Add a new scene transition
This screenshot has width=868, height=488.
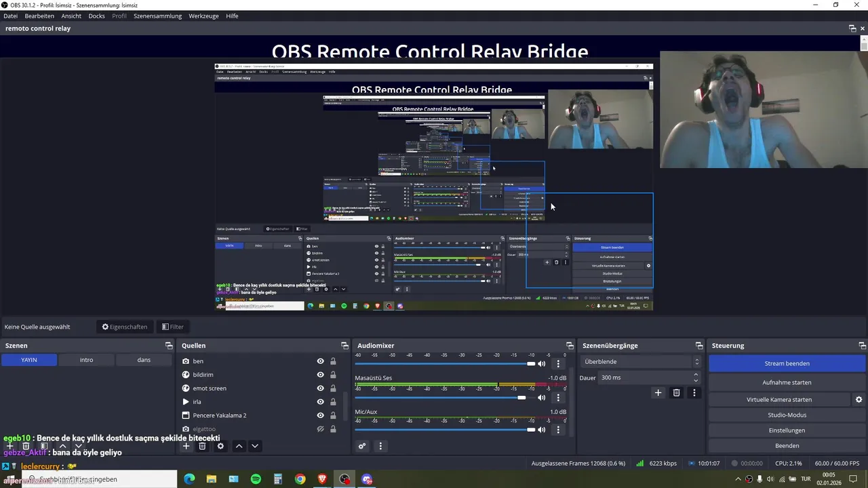658,392
